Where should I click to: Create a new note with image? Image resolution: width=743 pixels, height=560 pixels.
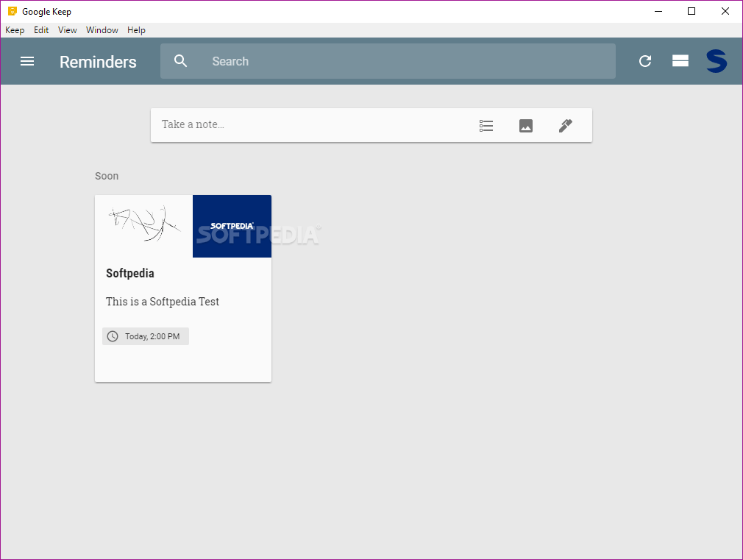coord(526,126)
